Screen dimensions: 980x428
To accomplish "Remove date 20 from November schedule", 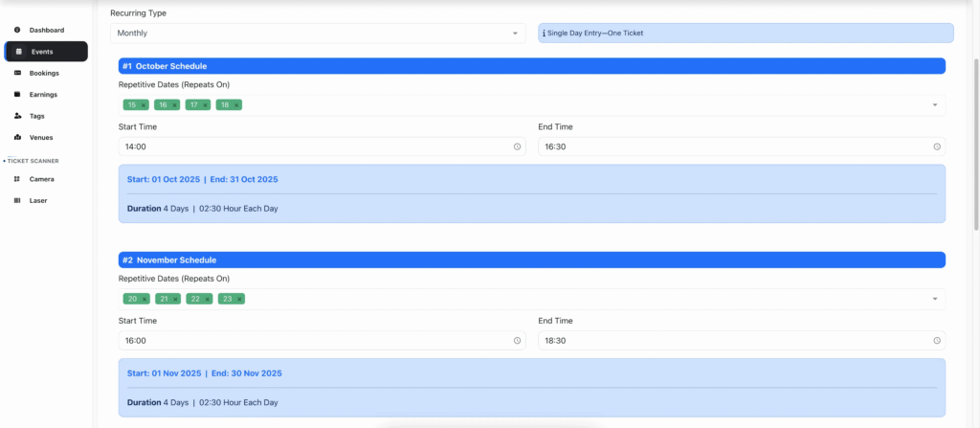I will click(145, 300).
